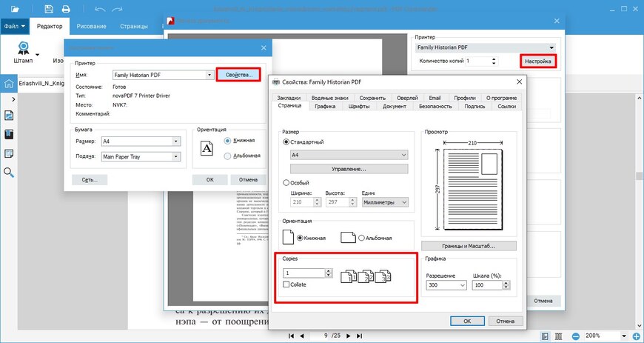Enable the Collate checkbox

[286, 284]
